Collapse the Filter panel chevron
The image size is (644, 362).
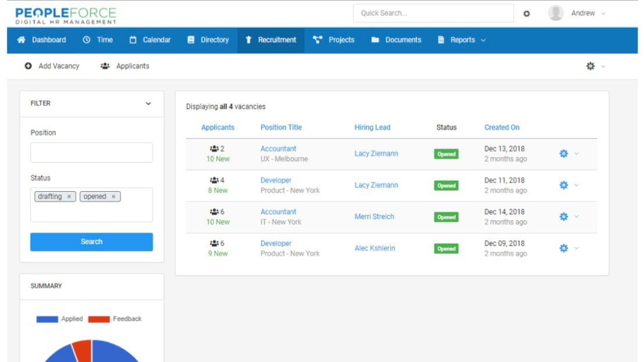click(148, 104)
